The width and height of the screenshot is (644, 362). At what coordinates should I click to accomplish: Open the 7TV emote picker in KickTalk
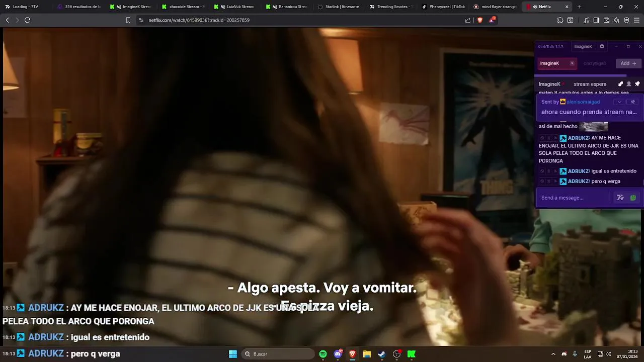click(x=620, y=198)
